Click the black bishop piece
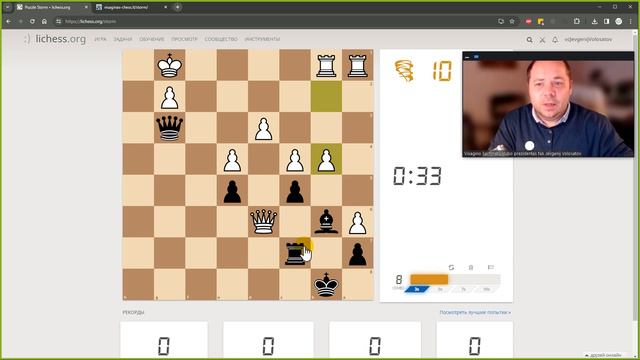This screenshot has height=360, width=640. click(326, 222)
